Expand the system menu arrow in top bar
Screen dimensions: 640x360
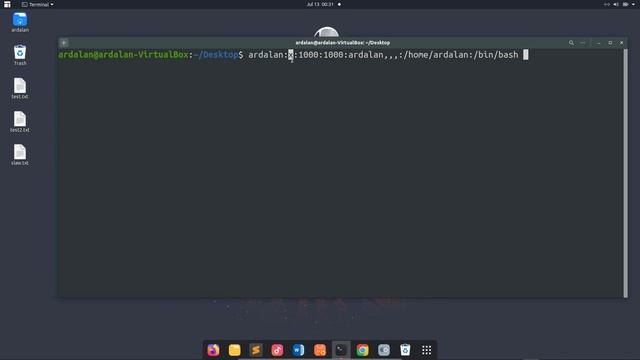[633, 4]
